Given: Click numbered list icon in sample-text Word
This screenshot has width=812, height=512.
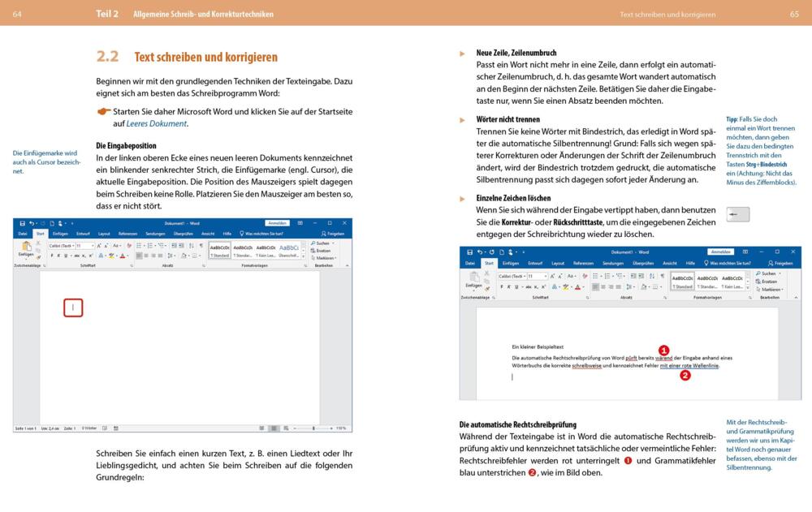Looking at the screenshot, I should 607,277.
